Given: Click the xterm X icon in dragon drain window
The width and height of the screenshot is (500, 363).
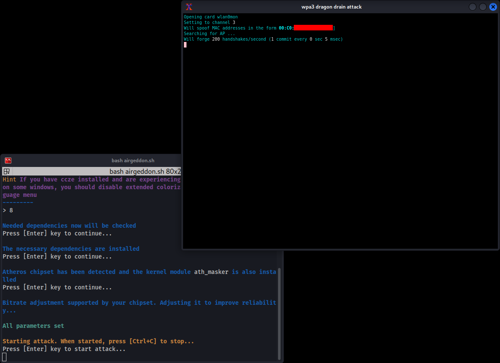Looking at the screenshot, I should tap(189, 7).
